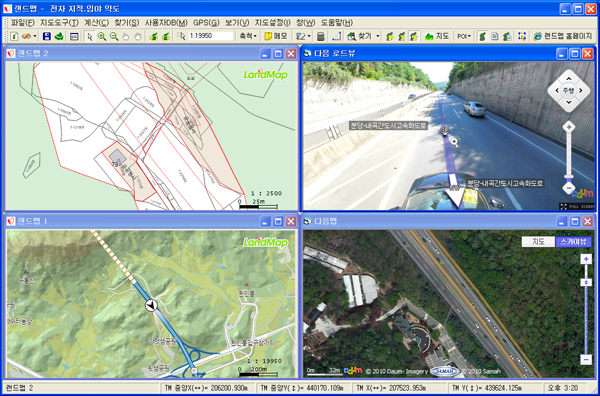Select the grab hand tool
This screenshot has height=396, width=600.
[138, 36]
